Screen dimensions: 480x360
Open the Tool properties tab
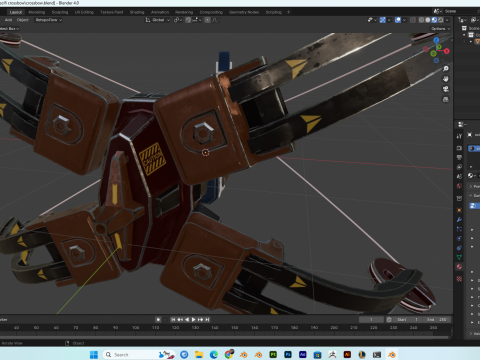pos(459,136)
